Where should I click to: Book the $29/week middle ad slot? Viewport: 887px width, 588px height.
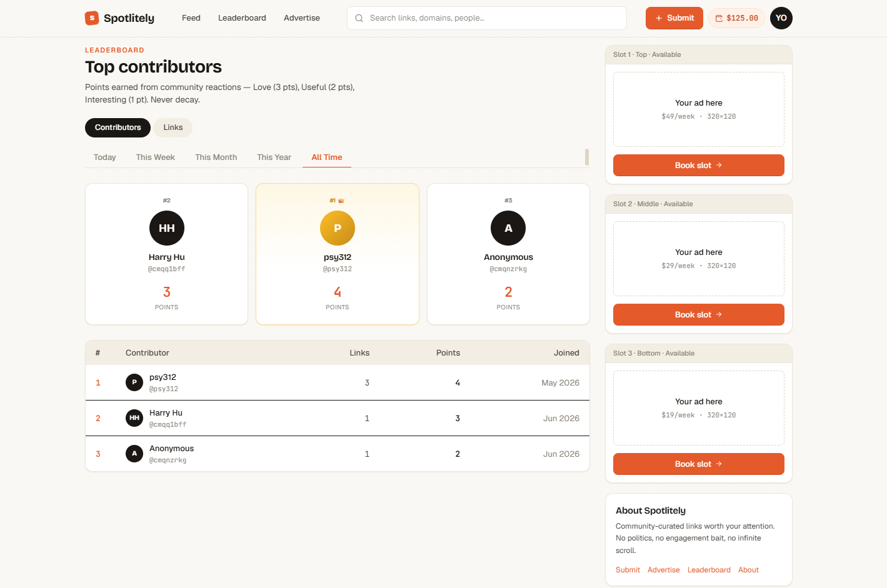point(699,315)
